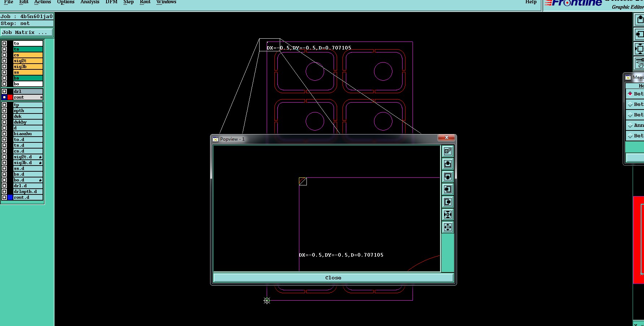Image resolution: width=644 pixels, height=326 pixels.
Task: Close the Popview - 1 window with the X
Action: 447,137
